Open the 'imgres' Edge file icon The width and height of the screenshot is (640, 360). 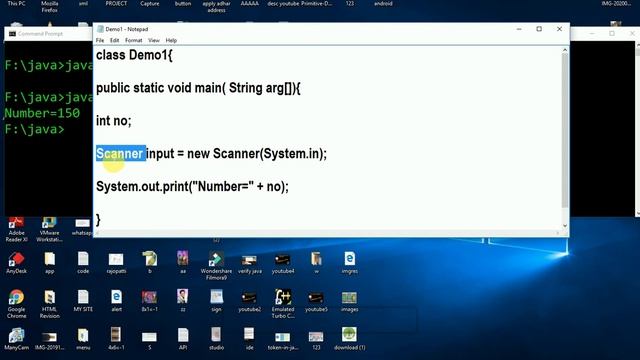349,262
